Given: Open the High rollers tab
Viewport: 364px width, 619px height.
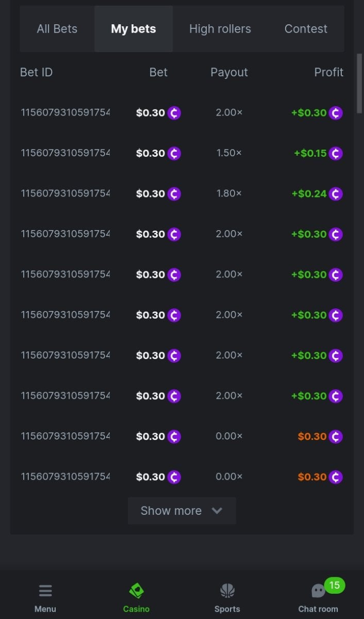Looking at the screenshot, I should 220,29.
